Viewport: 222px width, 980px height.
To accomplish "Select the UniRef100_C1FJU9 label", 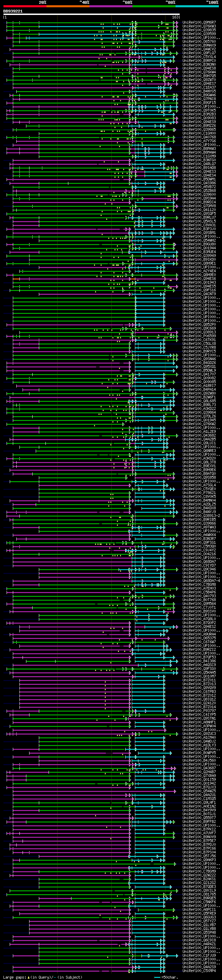I will pyautogui.click(x=199, y=955).
